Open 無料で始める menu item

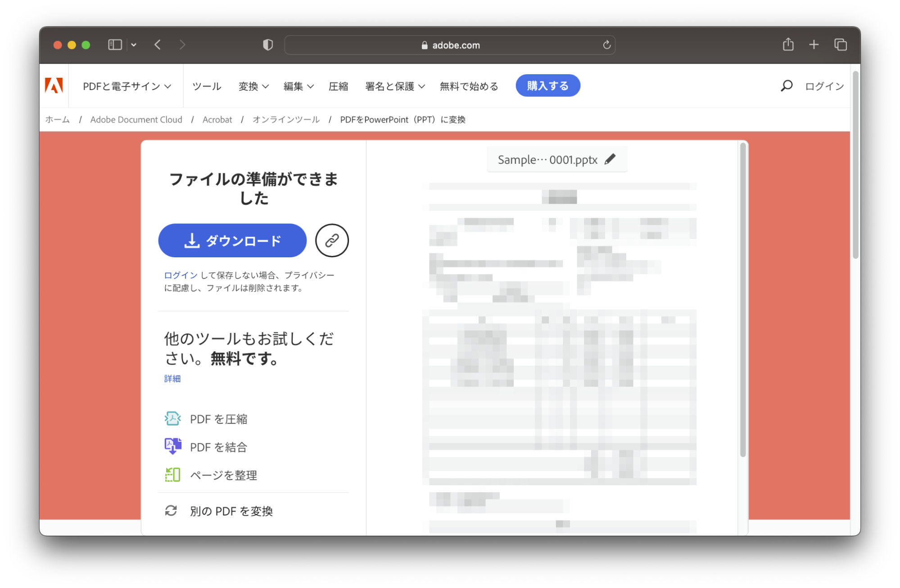tap(469, 86)
